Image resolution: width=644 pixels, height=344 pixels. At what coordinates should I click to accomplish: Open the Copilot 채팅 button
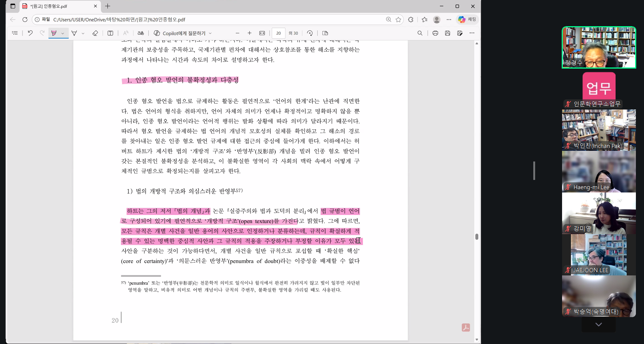[x=467, y=19]
